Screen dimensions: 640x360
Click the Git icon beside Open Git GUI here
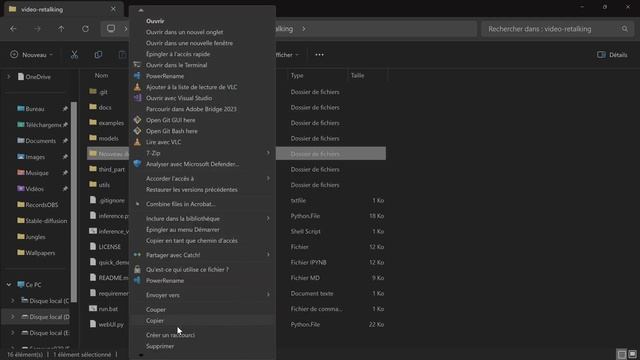(137, 120)
